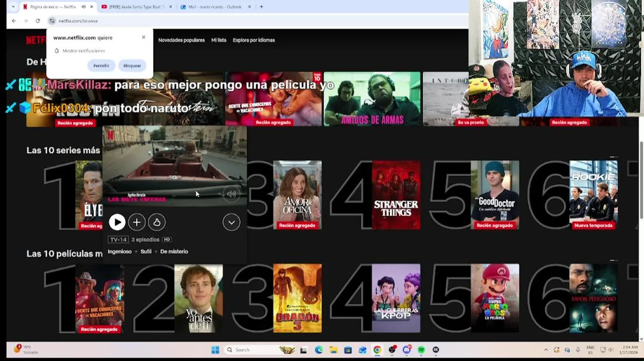Close the Outlook Mail tab

pyautogui.click(x=249, y=7)
